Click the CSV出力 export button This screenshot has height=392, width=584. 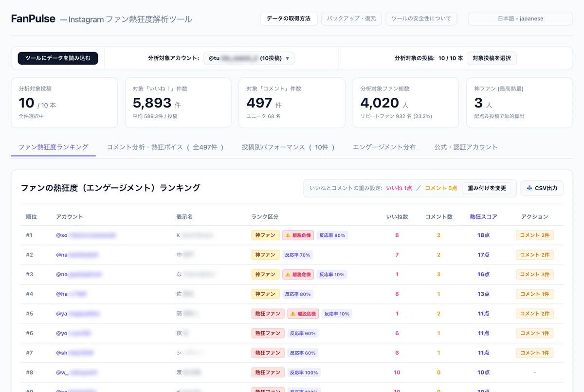pos(542,188)
